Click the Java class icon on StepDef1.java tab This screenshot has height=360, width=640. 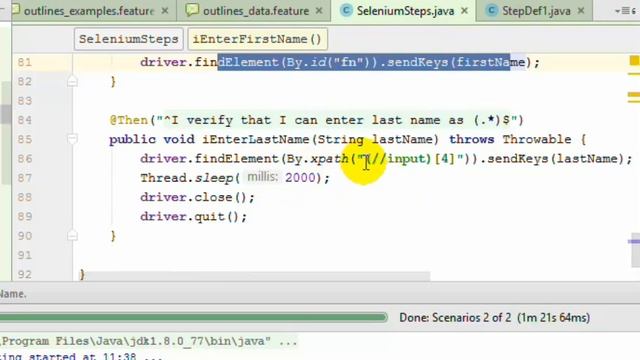coord(491,11)
